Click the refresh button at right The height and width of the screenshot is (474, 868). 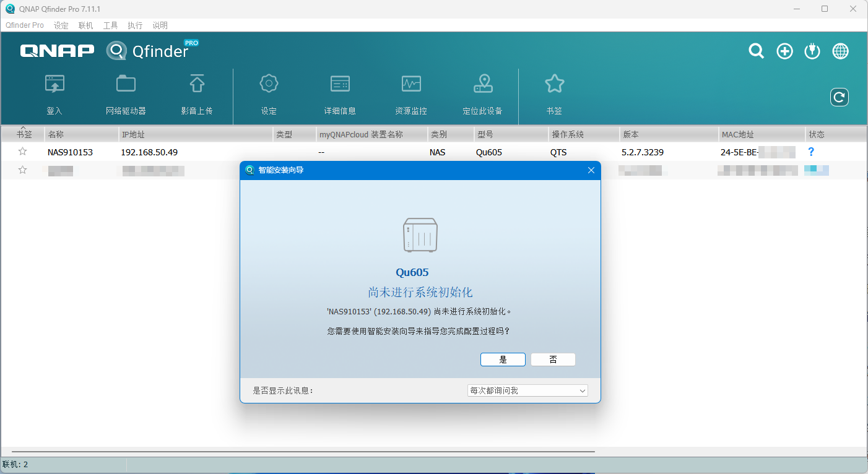839,97
